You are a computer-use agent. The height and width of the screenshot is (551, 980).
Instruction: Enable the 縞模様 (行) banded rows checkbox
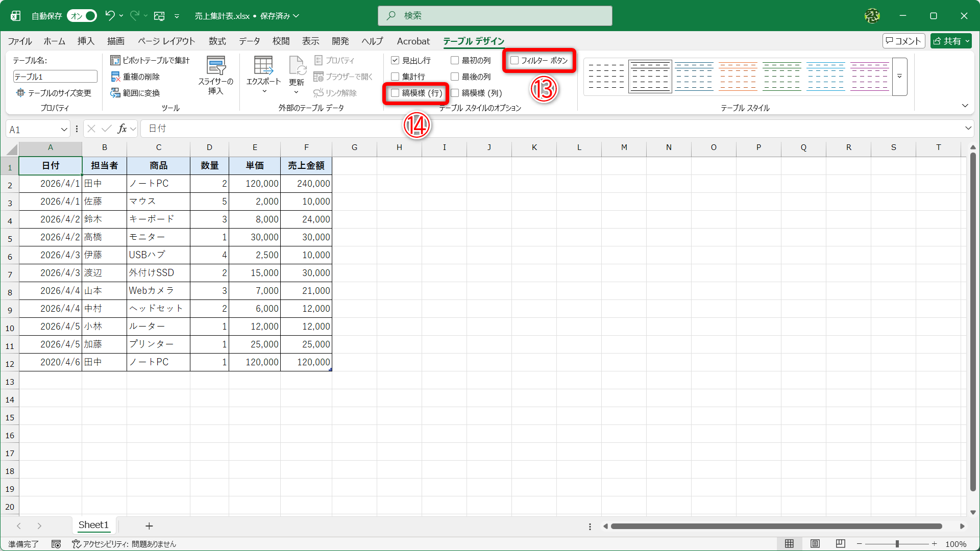point(395,93)
